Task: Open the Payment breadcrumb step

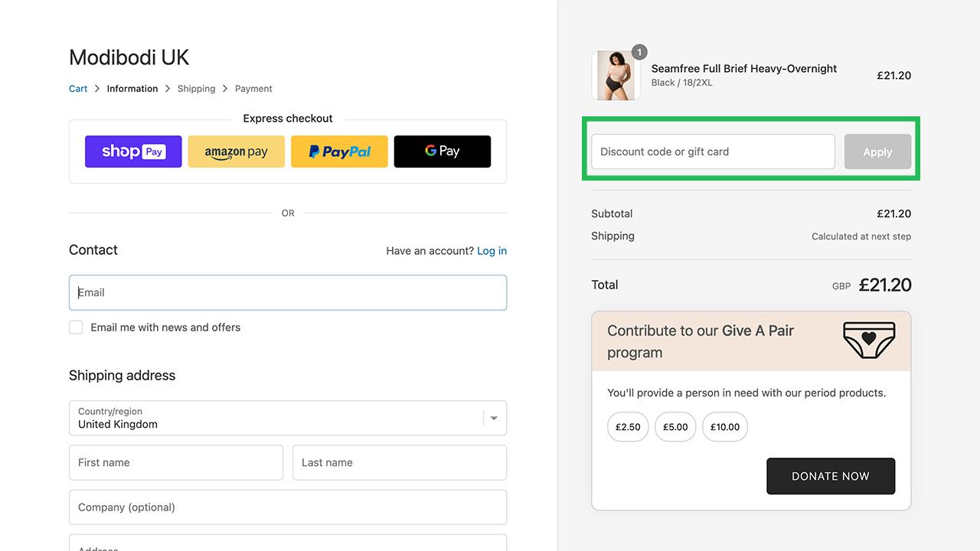Action: (253, 89)
